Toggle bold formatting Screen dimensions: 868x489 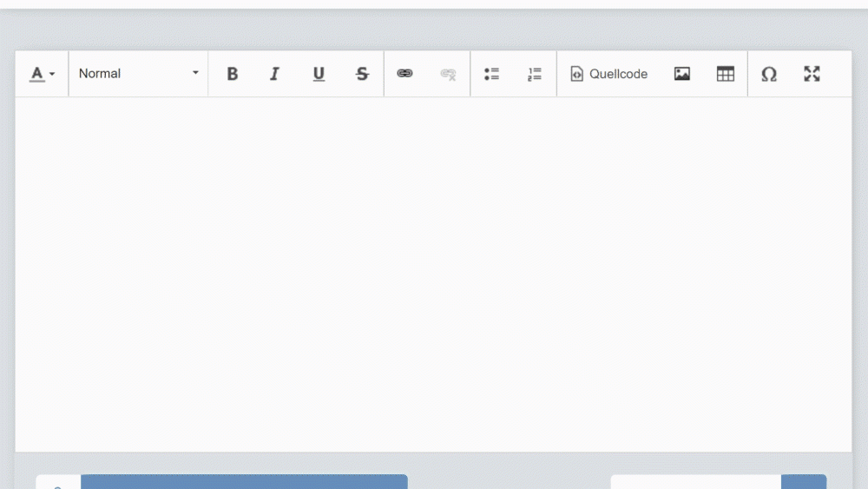(233, 74)
